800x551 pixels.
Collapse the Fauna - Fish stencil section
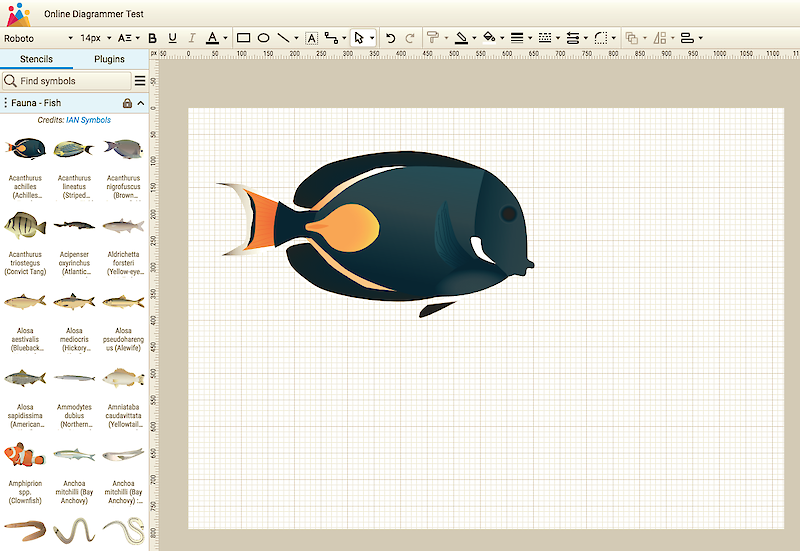tap(141, 103)
